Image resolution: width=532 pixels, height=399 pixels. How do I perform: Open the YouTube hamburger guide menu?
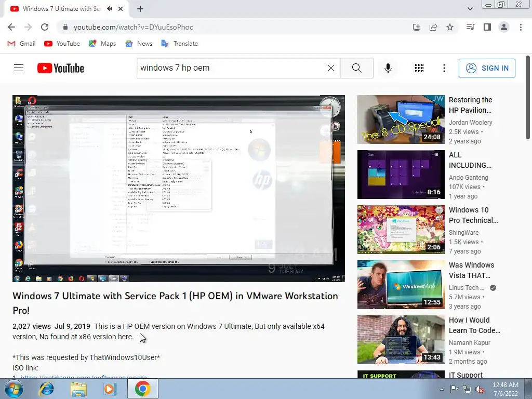[x=19, y=68]
